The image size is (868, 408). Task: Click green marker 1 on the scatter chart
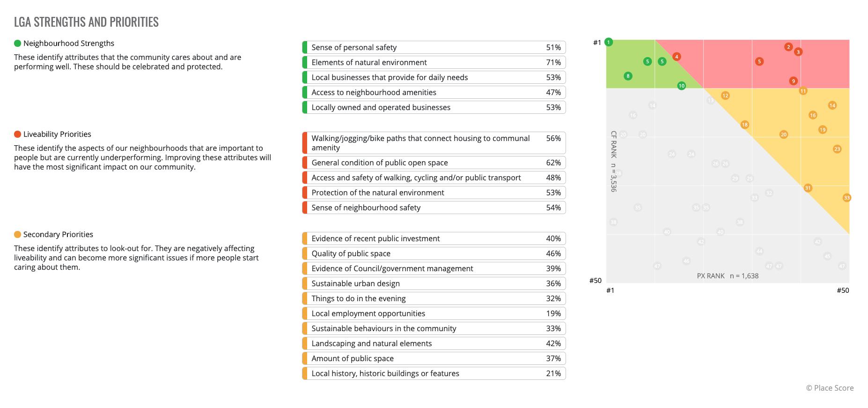tap(608, 42)
